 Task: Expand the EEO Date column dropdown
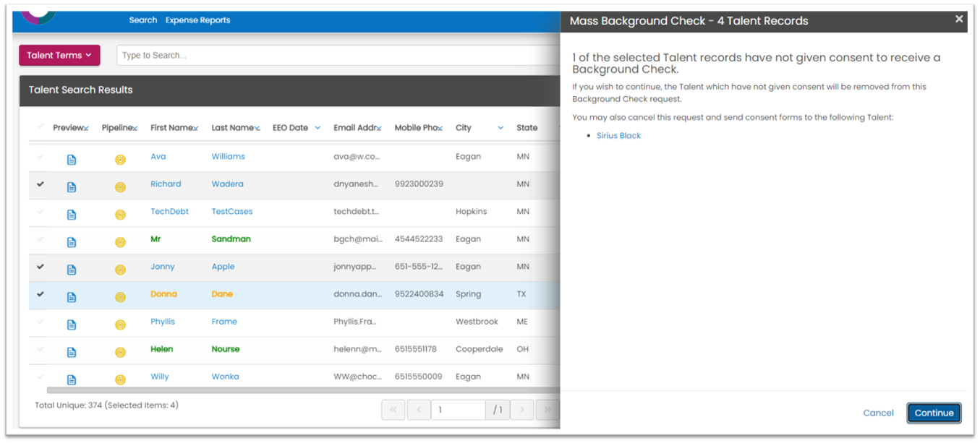tap(318, 128)
